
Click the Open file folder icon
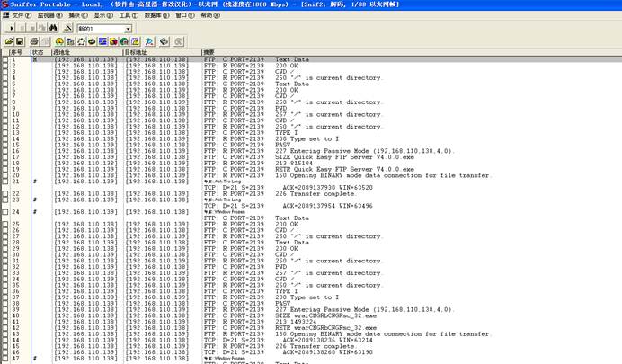pyautogui.click(x=9, y=41)
